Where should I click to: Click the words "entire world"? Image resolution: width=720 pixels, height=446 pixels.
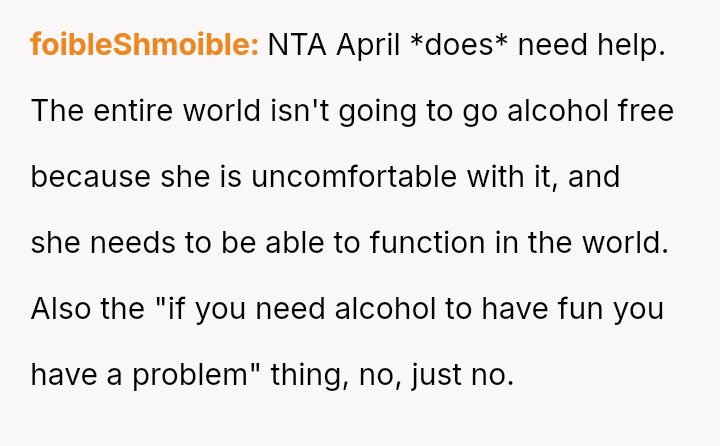click(x=177, y=111)
